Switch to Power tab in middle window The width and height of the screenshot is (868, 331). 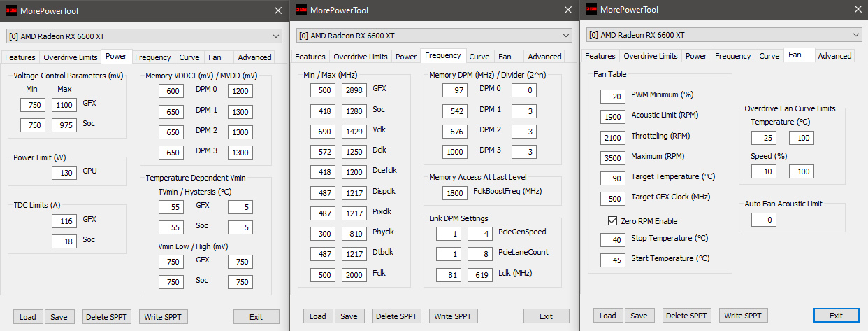[x=406, y=57]
